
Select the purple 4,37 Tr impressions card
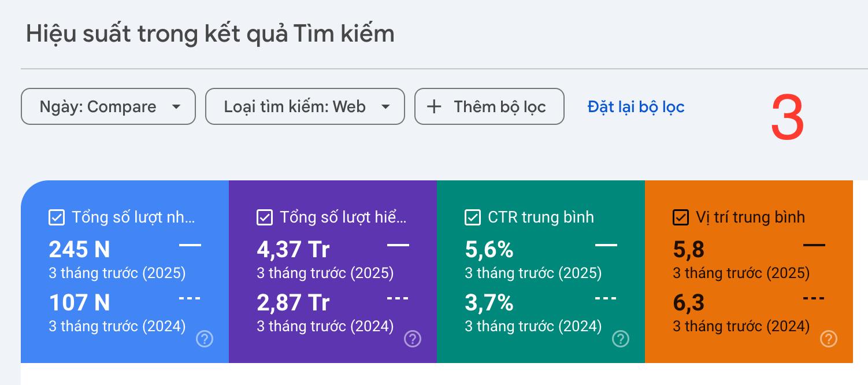[333, 272]
